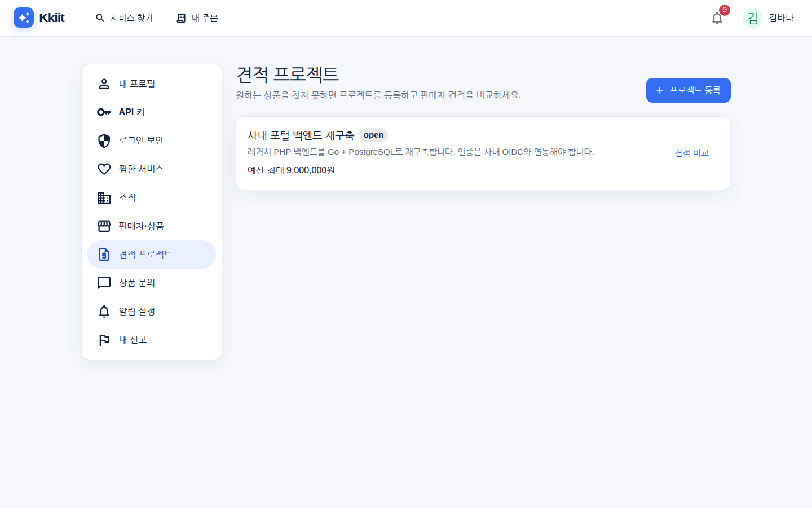The width and height of the screenshot is (812, 508).
Task: Open 알림 설정 sidebar label
Action: coord(136,311)
